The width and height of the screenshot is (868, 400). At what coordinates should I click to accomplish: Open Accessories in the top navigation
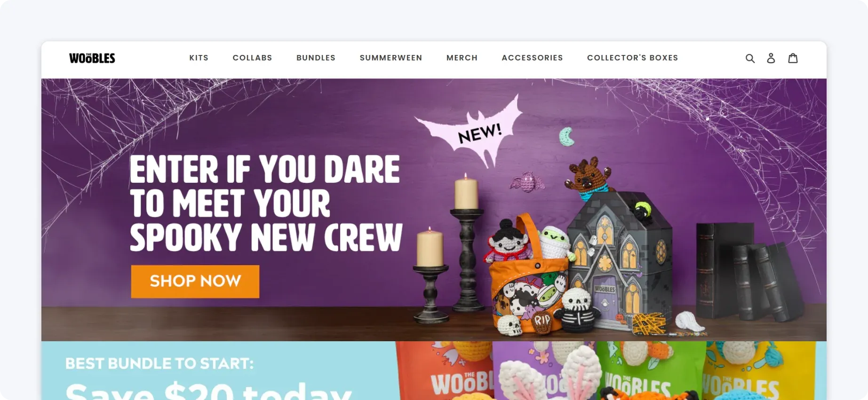click(x=532, y=58)
